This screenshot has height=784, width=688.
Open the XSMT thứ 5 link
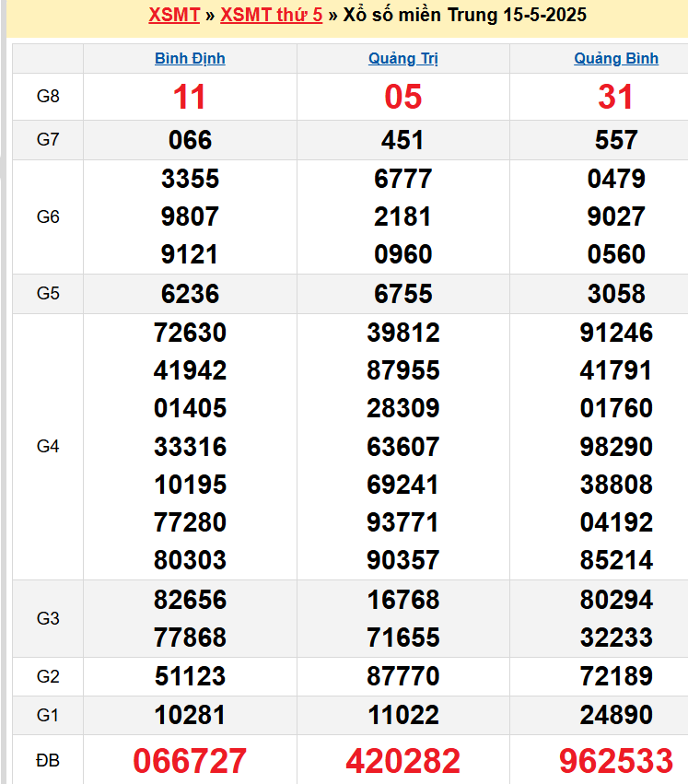pyautogui.click(x=272, y=15)
